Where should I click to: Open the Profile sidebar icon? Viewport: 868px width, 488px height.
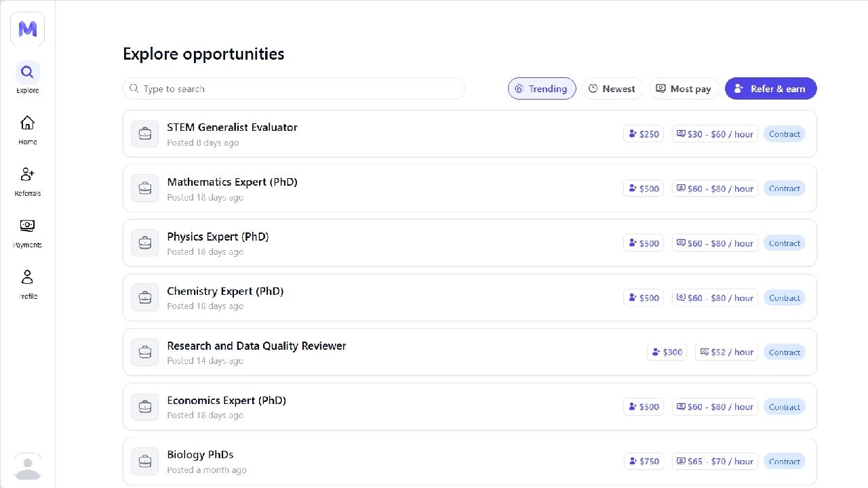click(28, 278)
